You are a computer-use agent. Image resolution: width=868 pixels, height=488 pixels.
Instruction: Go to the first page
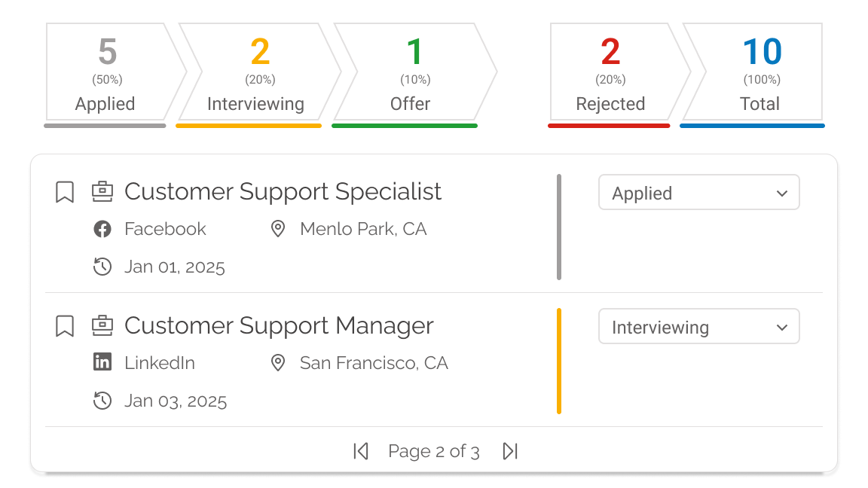[x=360, y=450]
